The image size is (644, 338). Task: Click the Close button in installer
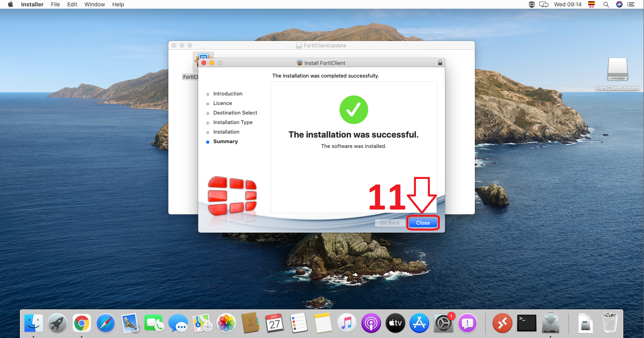click(423, 223)
